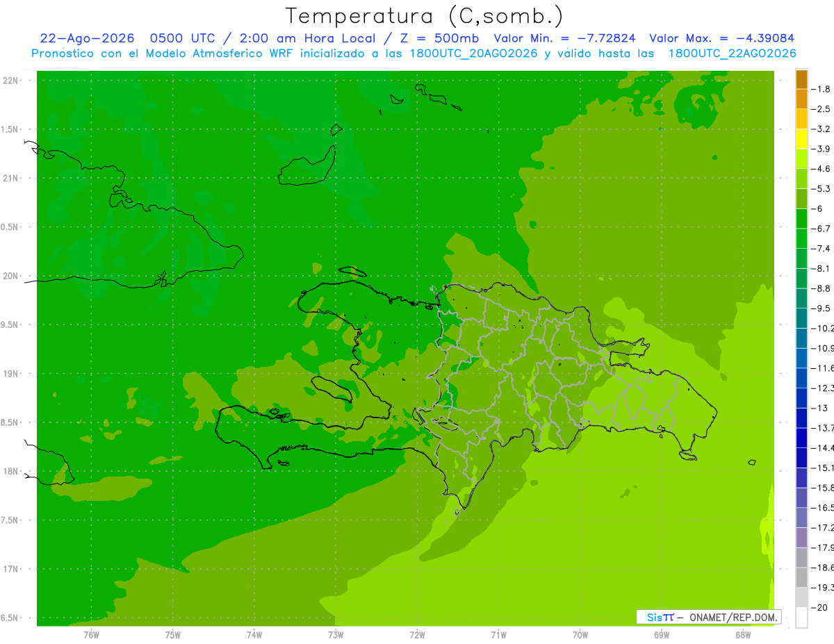Select the date text "22-Ago-2026"
Viewport: 834px width, 644px height.
[x=87, y=39]
